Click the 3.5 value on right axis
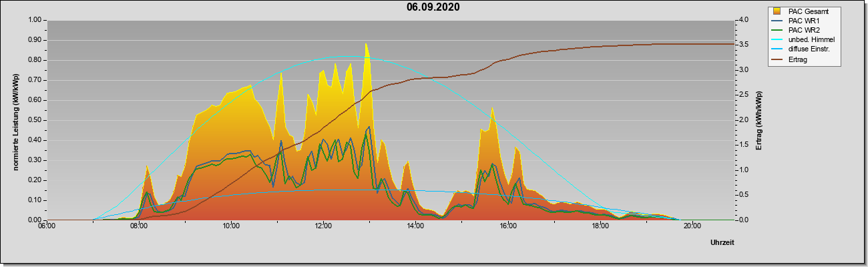Viewport: 868px width, 267px height. [x=744, y=45]
